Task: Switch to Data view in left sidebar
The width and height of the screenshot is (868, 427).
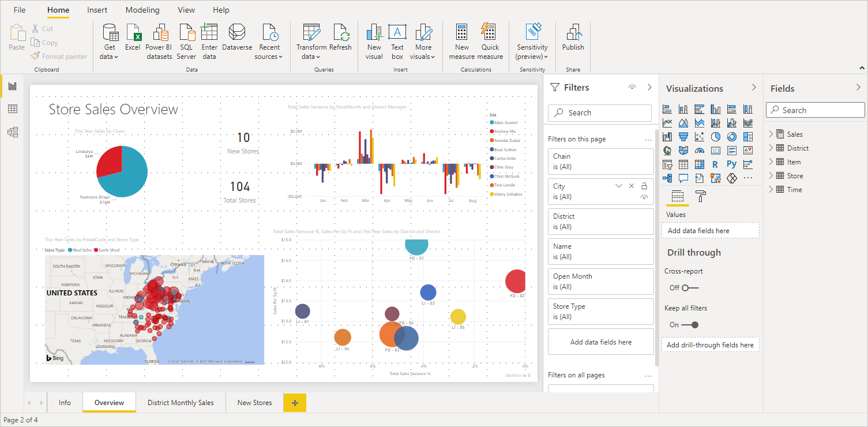Action: 13,109
